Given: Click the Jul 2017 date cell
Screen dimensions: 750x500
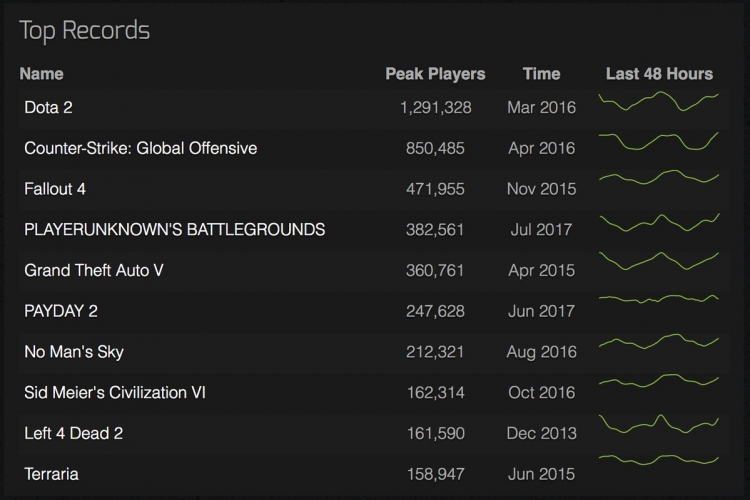Looking at the screenshot, I should point(541,229).
